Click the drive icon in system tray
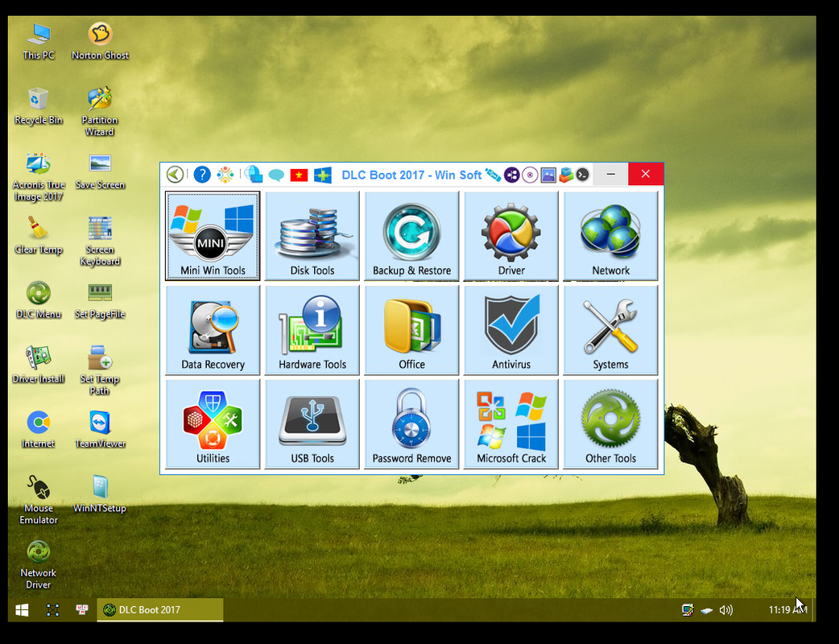 [x=707, y=610]
